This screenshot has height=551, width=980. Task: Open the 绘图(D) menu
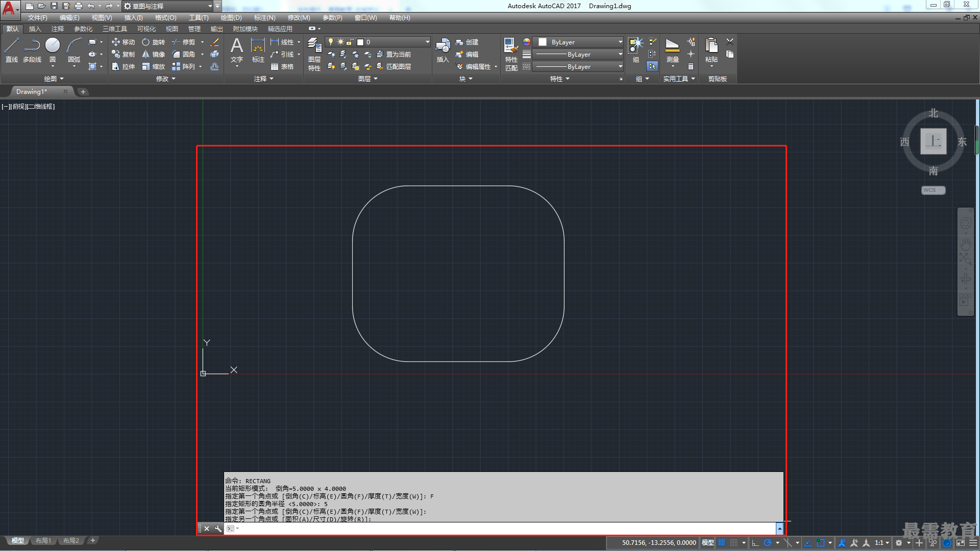point(231,18)
